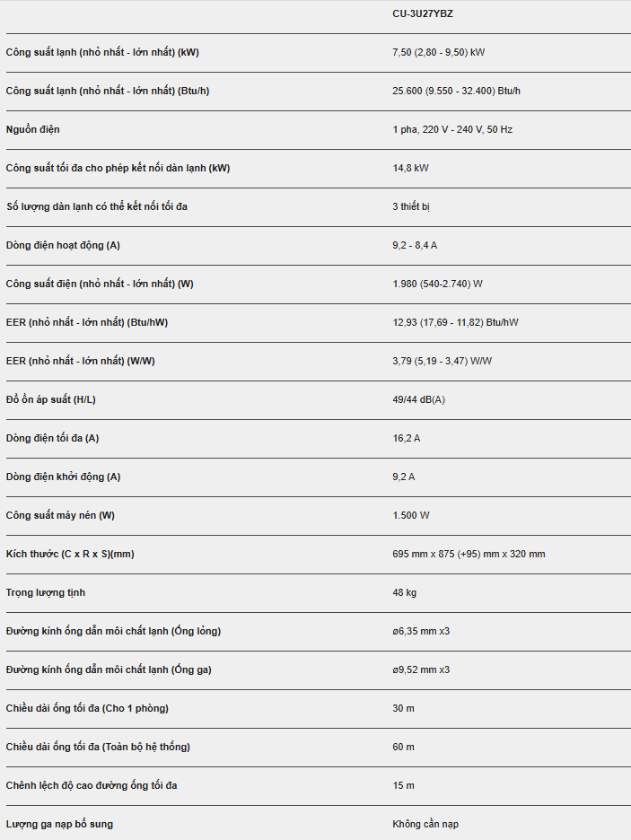Select the '3 thiết bị' value
Image resolution: width=631 pixels, height=840 pixels.
coord(411,206)
